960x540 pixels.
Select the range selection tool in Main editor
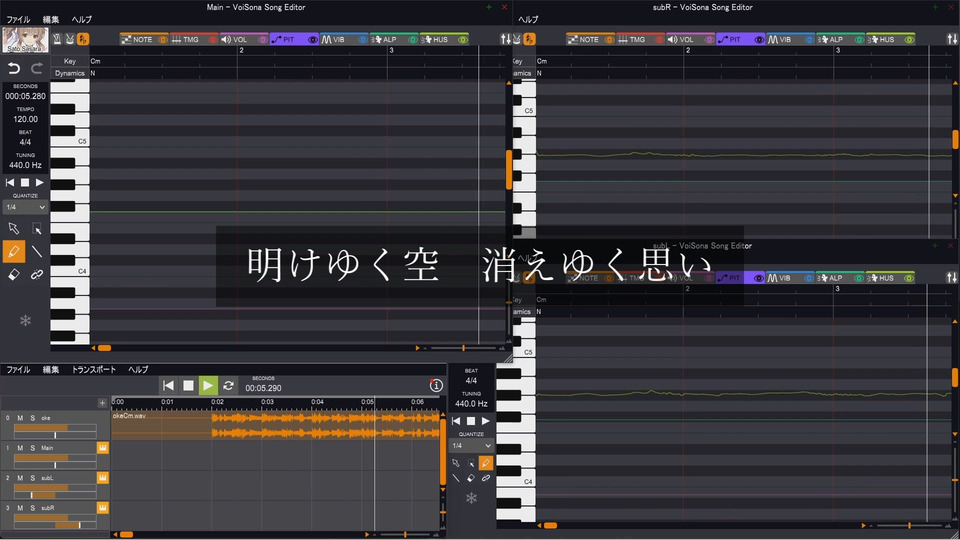pos(37,229)
